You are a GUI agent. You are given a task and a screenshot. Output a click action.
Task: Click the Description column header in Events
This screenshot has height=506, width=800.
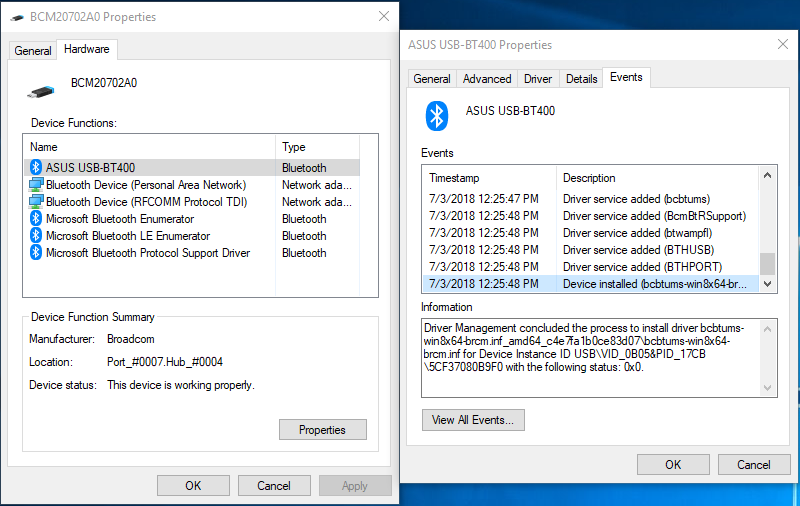[x=657, y=178]
